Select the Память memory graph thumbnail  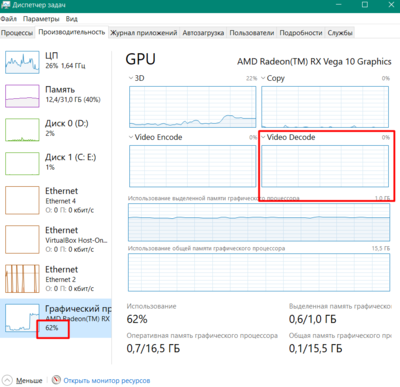[22, 96]
